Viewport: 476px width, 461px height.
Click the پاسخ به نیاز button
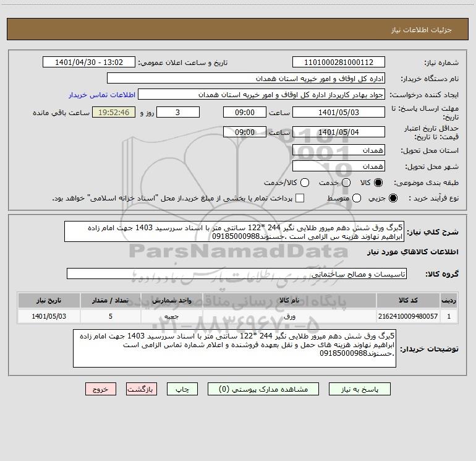pyautogui.click(x=359, y=389)
